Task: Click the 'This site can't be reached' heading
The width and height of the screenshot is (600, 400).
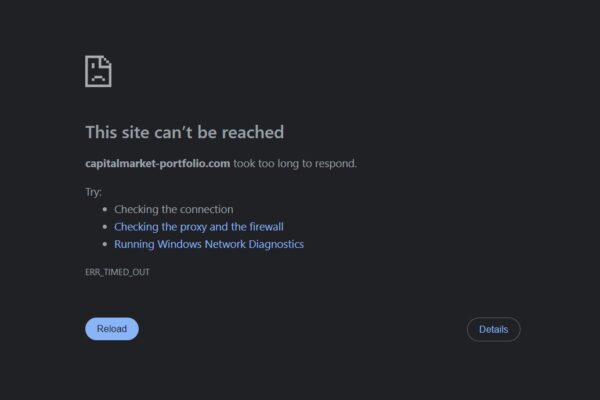Action: click(x=184, y=132)
